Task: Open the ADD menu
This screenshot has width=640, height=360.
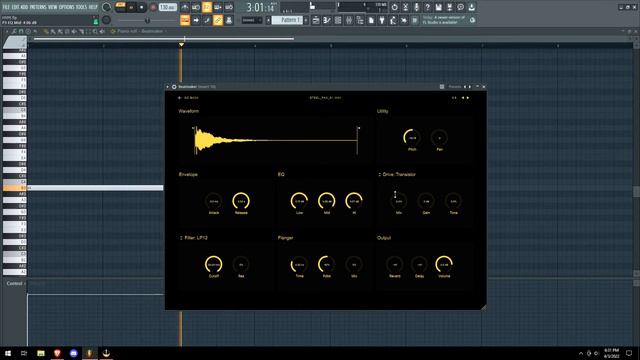Action: (x=24, y=7)
